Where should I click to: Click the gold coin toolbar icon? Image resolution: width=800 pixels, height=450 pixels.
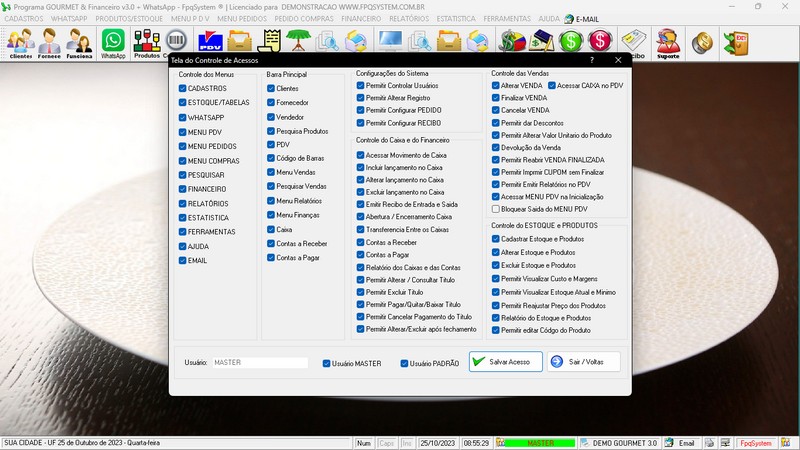(703, 43)
